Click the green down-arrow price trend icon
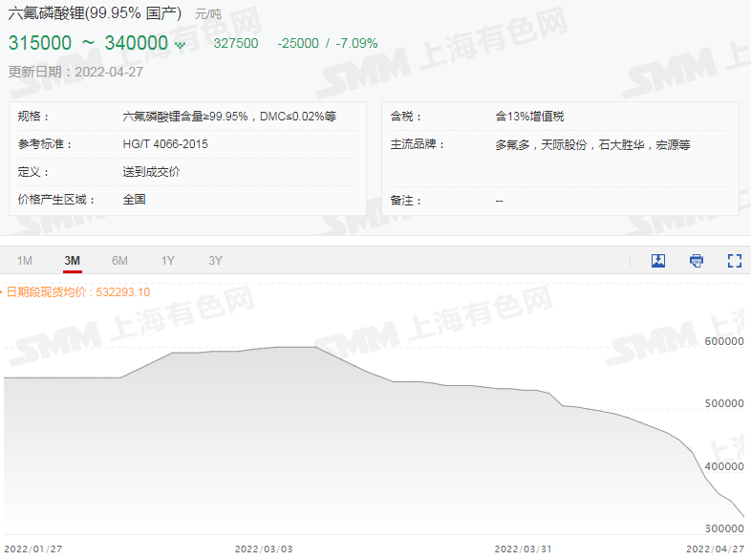 (x=180, y=45)
